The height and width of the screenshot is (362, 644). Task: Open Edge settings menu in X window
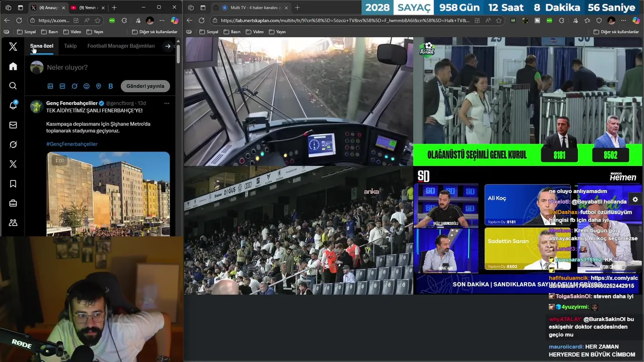click(x=162, y=20)
